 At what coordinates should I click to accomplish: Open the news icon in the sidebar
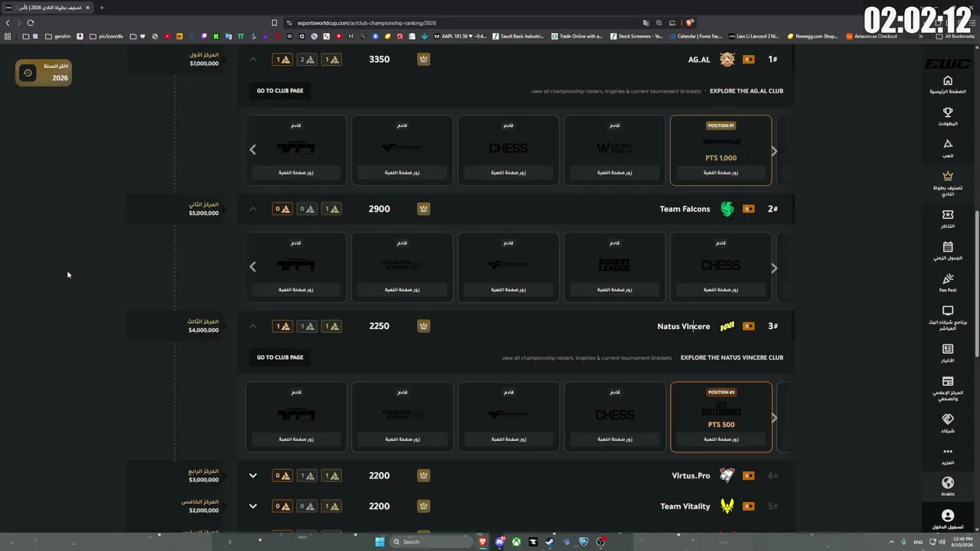[x=947, y=349]
